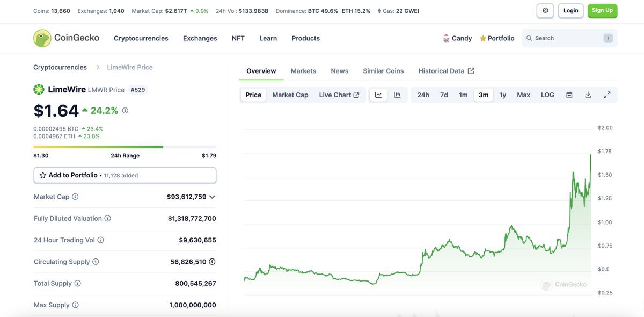Click info icon next to 24.2% change

click(125, 111)
